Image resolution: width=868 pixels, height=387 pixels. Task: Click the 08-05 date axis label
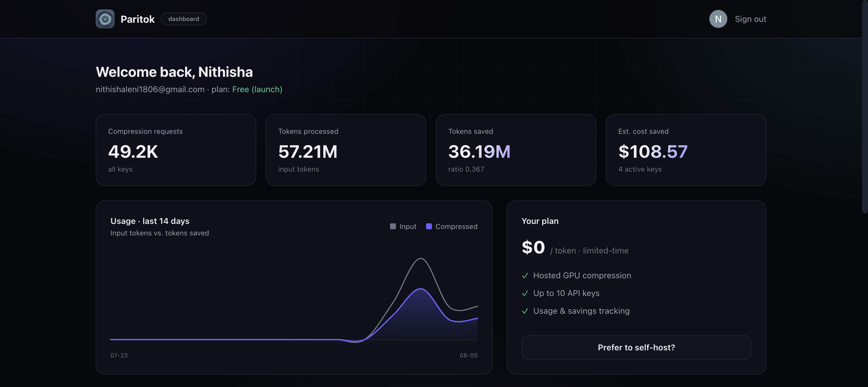pyautogui.click(x=468, y=355)
